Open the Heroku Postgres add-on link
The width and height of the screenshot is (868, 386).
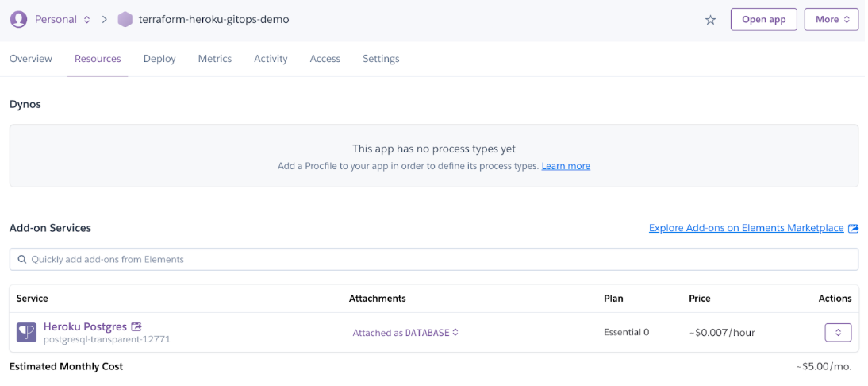click(85, 326)
